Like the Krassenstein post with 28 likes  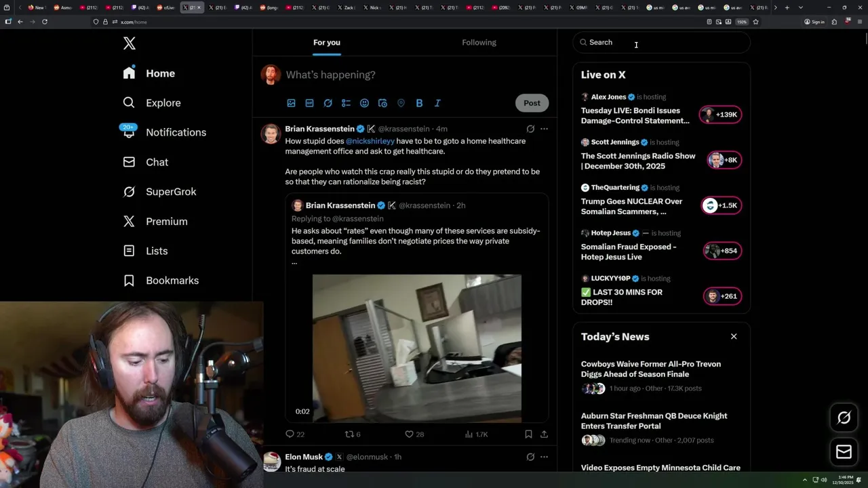click(414, 434)
